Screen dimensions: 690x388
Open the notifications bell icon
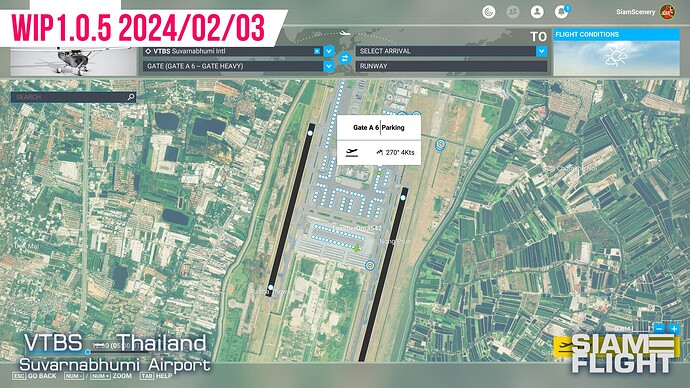point(561,12)
